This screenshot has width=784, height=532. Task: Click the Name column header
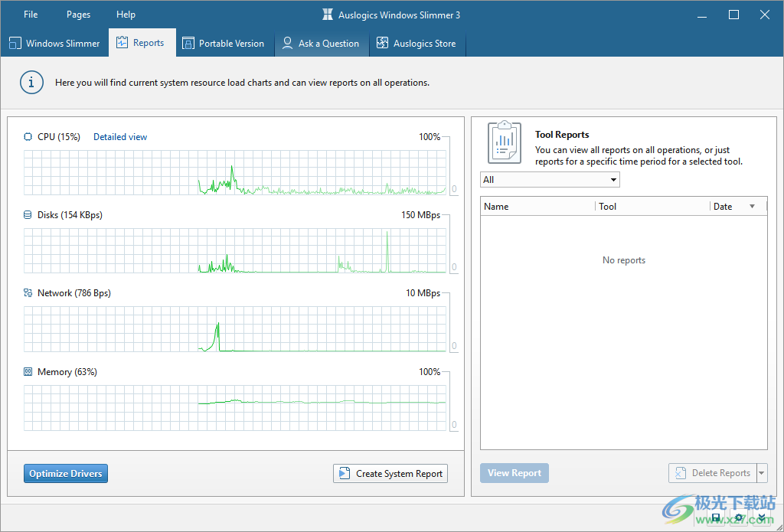tap(536, 207)
